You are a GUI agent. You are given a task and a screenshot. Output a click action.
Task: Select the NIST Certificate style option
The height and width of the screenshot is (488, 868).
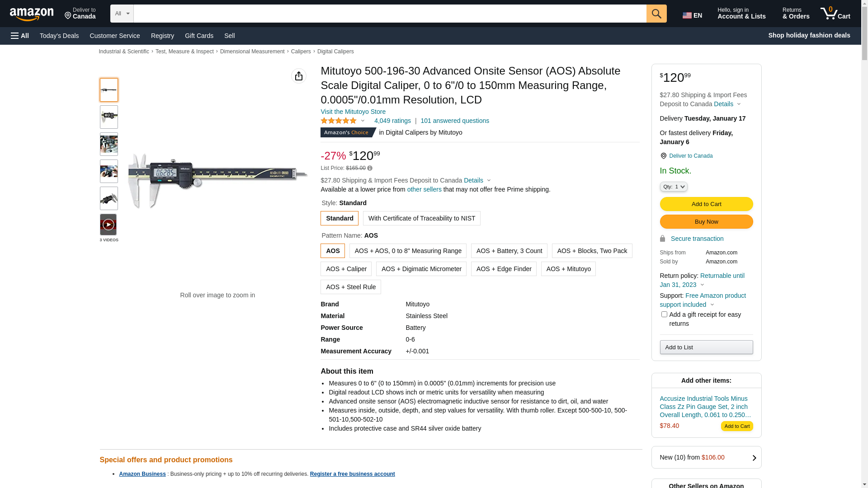(x=421, y=218)
